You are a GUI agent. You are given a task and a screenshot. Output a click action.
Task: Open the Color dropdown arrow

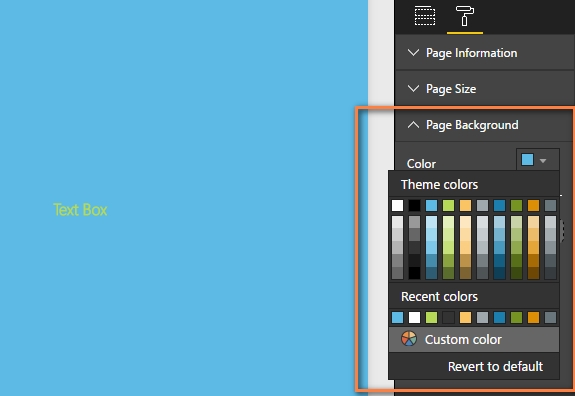pyautogui.click(x=543, y=161)
